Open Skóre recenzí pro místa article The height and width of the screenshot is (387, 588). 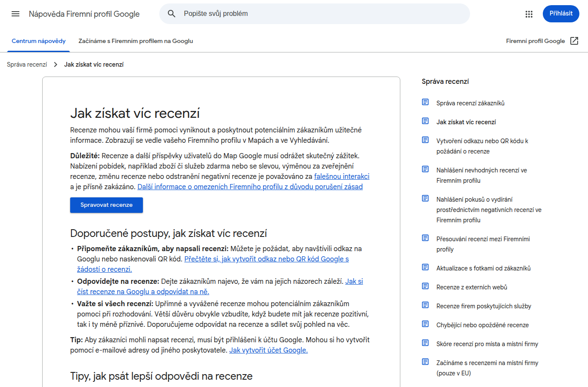click(x=487, y=344)
